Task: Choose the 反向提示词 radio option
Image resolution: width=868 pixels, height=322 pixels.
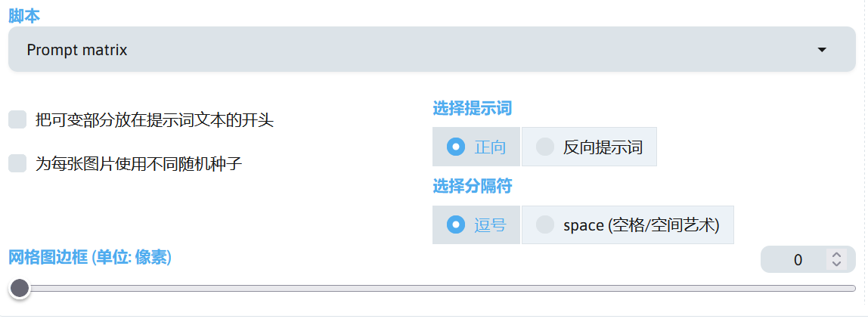Action: (545, 147)
